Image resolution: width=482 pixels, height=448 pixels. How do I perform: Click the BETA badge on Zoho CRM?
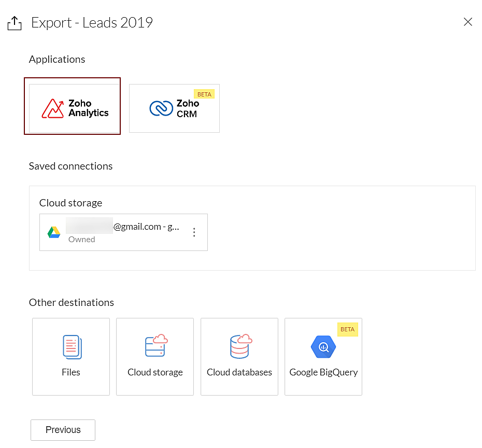204,94
